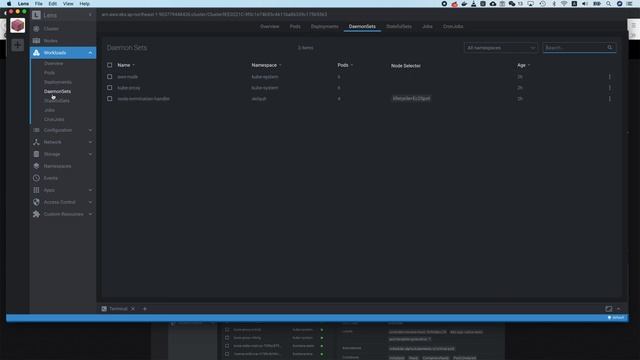
Task: Open Deployments under Workloads in sidebar
Action: click(x=58, y=82)
